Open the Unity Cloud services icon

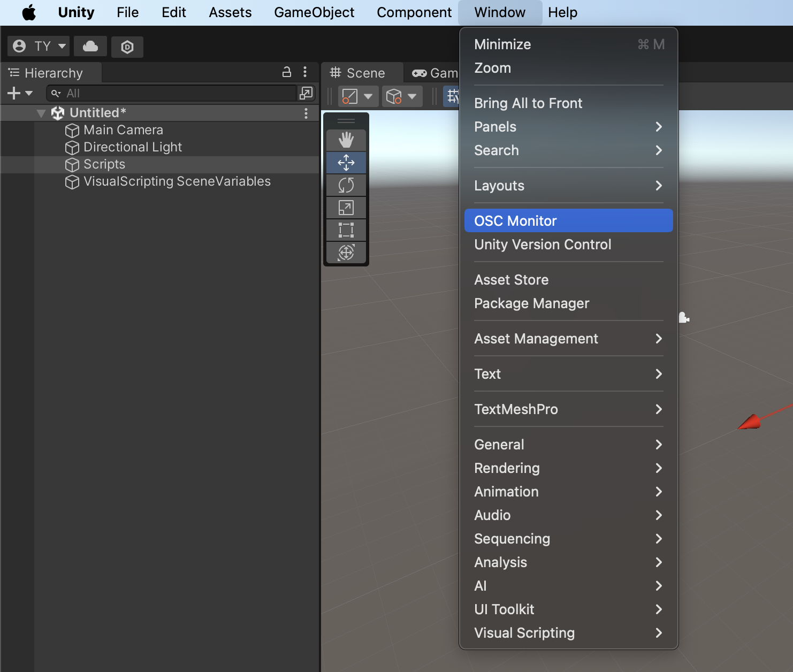tap(90, 47)
